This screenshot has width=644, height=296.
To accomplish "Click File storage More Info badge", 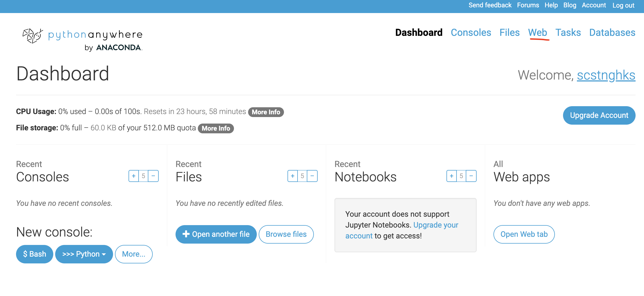I will point(216,128).
